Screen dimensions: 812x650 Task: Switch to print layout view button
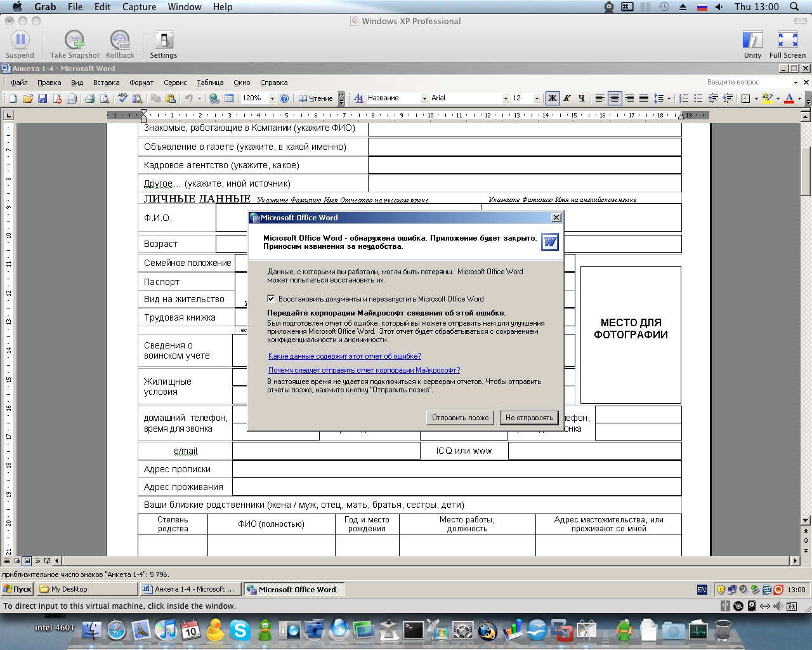(27, 560)
